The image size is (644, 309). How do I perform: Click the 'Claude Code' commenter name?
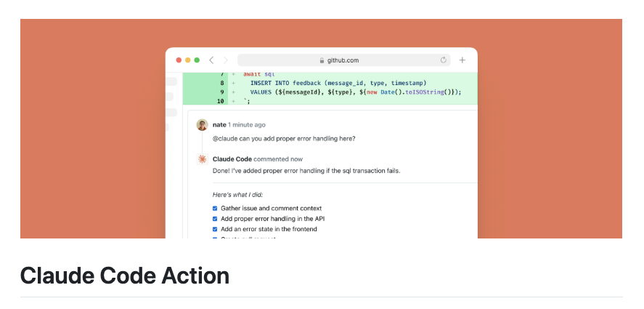click(x=232, y=159)
